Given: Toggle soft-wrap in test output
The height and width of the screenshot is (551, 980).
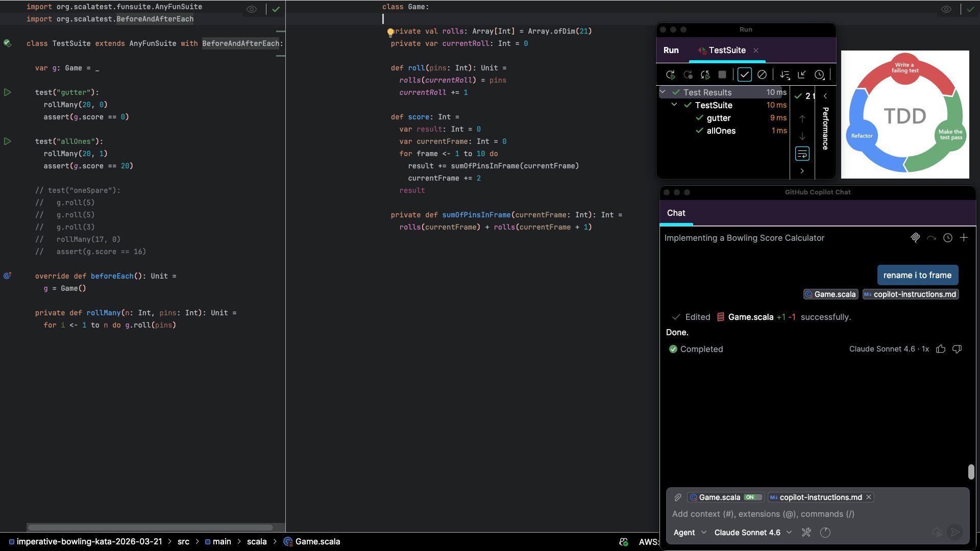Looking at the screenshot, I should point(802,154).
